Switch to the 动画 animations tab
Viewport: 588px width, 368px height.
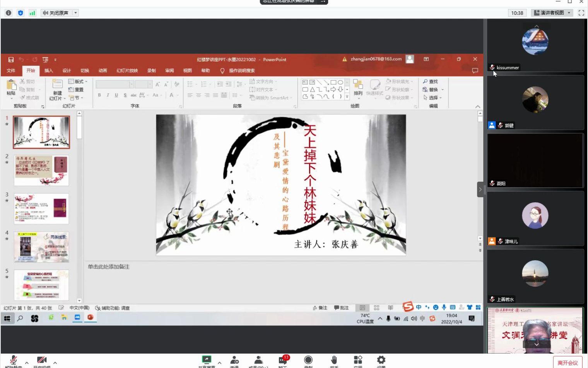pos(103,71)
